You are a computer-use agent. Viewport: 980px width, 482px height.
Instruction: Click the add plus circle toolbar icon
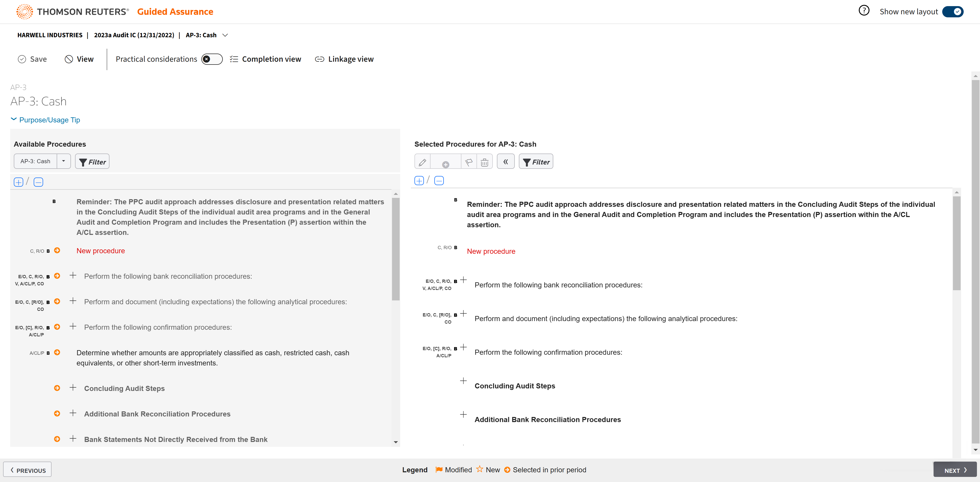click(x=446, y=164)
